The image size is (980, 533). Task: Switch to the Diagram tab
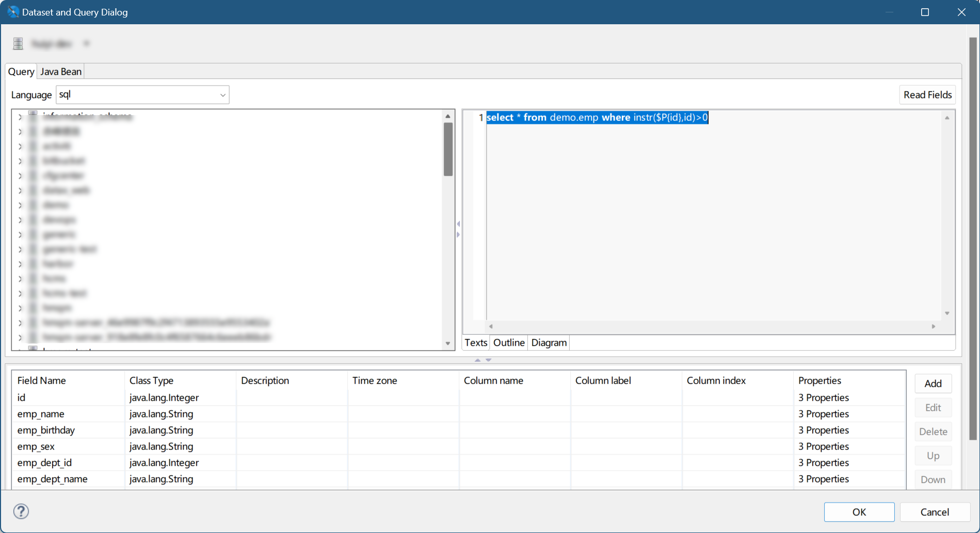click(549, 343)
